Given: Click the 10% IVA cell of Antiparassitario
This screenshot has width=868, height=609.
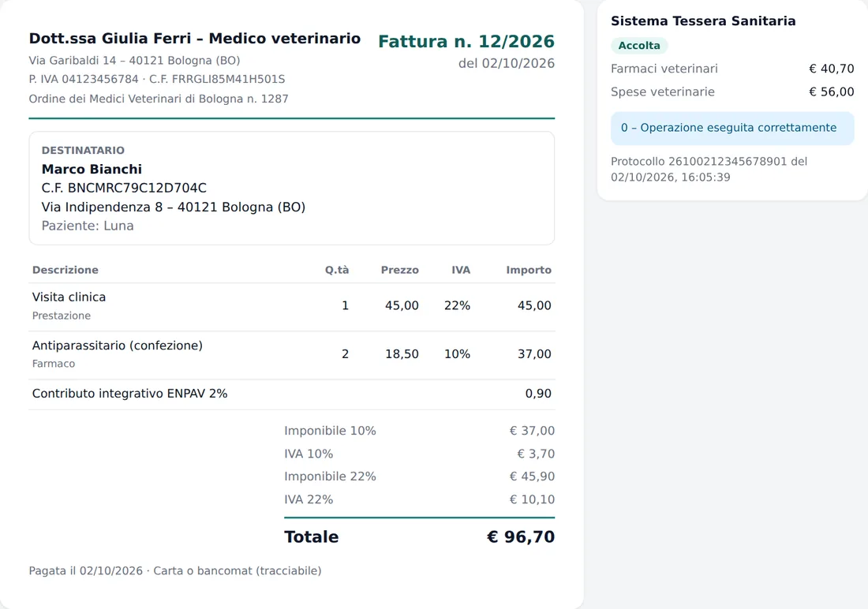Looking at the screenshot, I should point(457,353).
